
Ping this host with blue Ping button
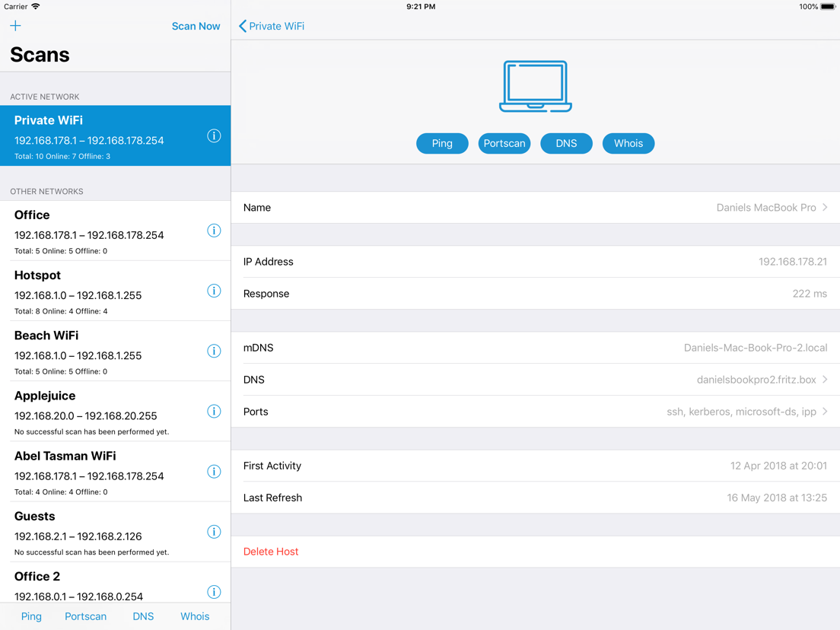point(442,144)
